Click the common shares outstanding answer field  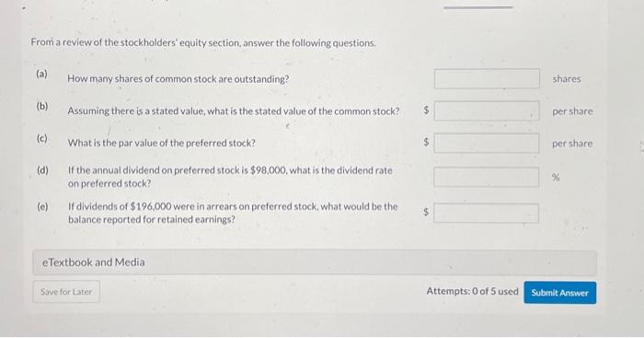[487, 78]
